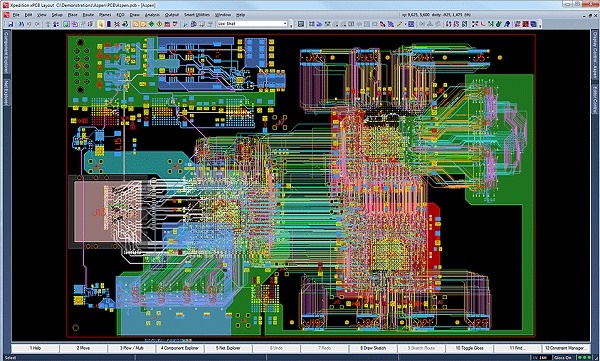Viewport: 600px width, 361px height.
Task: Toggle Gloss with the 10 Toggle Gloss key
Action: (x=470, y=348)
